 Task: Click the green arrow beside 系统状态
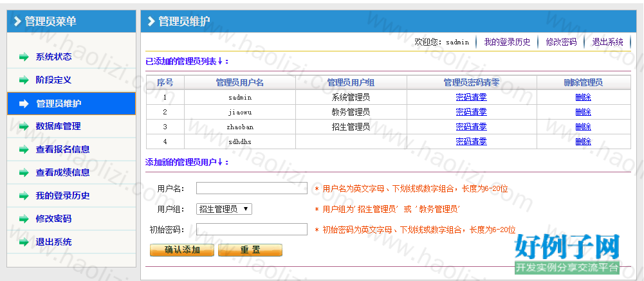tap(24, 57)
